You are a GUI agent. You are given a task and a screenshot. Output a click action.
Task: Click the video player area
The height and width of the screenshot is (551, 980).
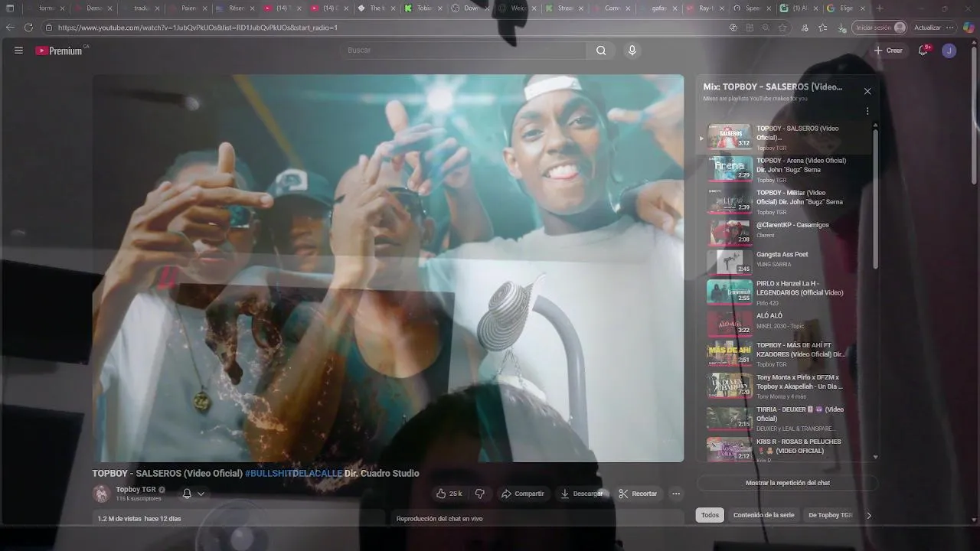[x=388, y=268]
